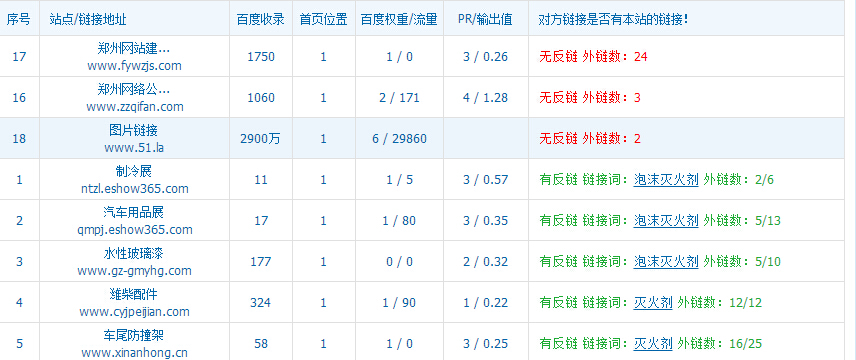This screenshot has height=360, width=856.
Task: Click the 郑州网站建... site name
Action: click(134, 49)
